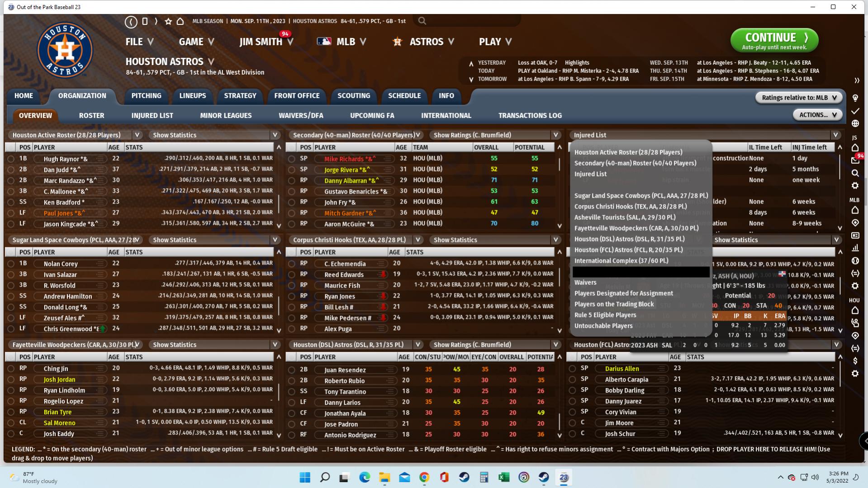
Task: Open the HOU section settings gear
Action: 855,374
